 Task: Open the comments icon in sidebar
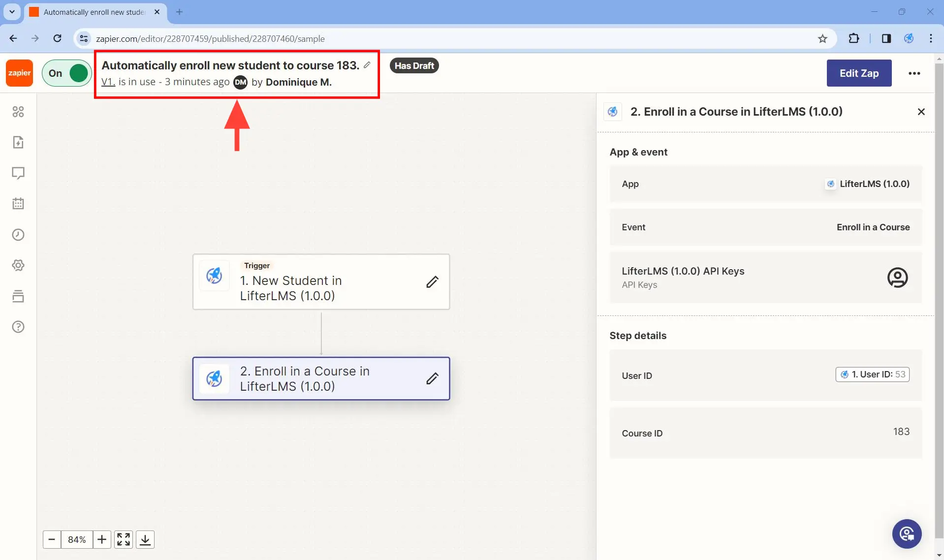point(18,173)
